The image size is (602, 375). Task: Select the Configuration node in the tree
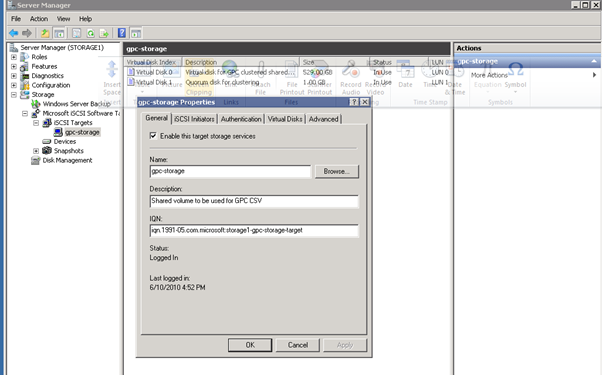pyautogui.click(x=51, y=85)
